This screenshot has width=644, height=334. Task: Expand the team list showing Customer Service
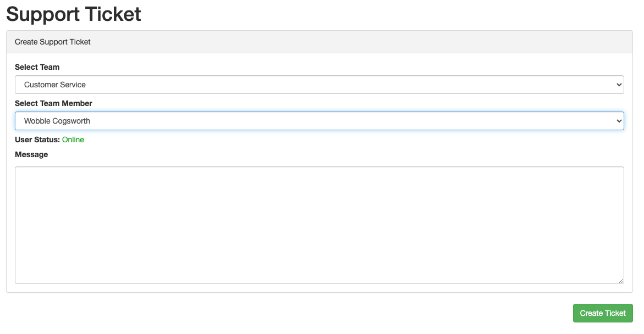tap(319, 85)
